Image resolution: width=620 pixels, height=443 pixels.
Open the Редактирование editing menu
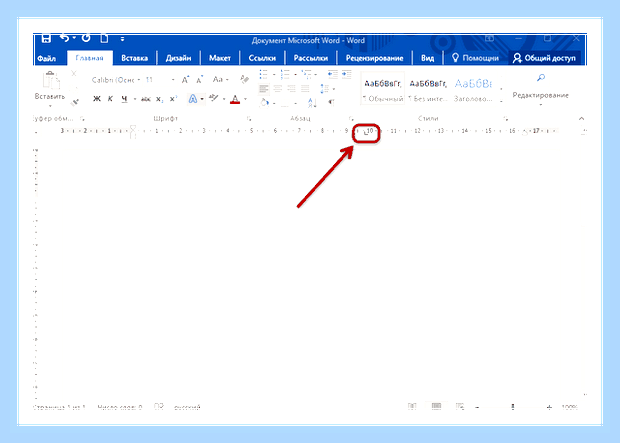(541, 89)
